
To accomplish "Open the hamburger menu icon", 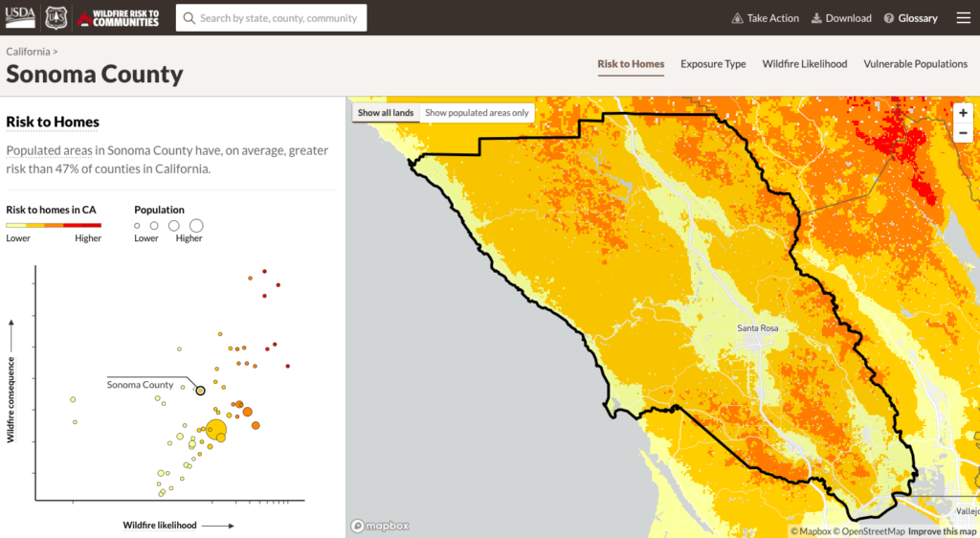I will (963, 18).
